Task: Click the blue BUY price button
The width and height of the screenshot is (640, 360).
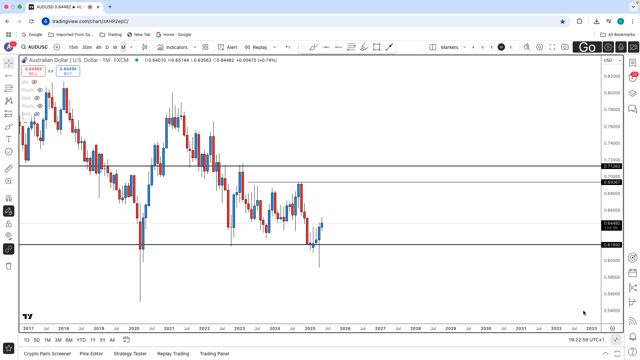Action: [68, 71]
